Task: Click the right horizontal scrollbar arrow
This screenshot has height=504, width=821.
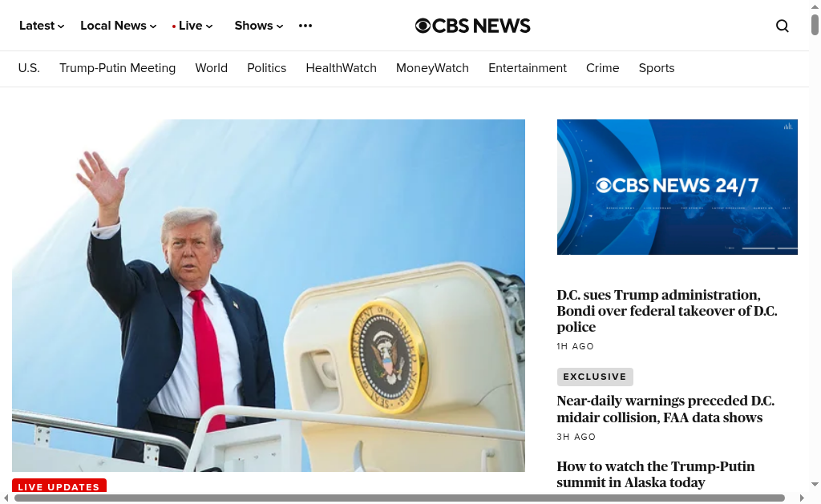Action: point(802,498)
